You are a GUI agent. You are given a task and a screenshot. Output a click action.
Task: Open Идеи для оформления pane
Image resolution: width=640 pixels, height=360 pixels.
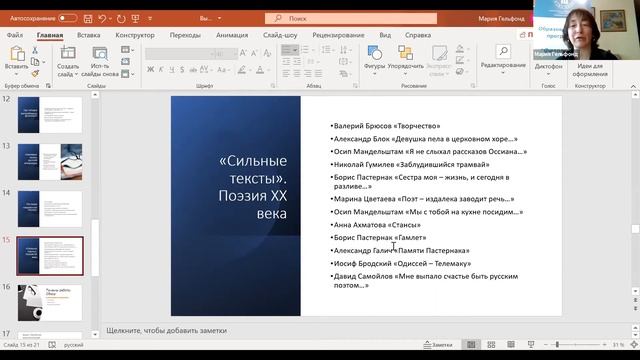590,69
